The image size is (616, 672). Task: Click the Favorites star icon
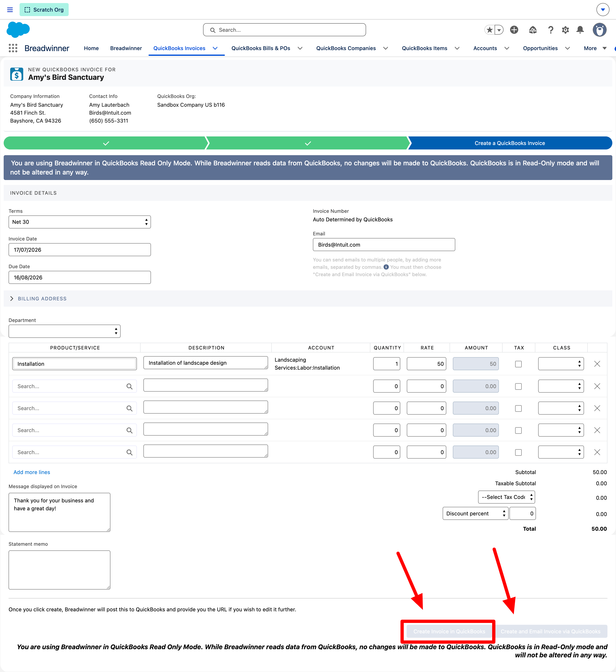[489, 30]
